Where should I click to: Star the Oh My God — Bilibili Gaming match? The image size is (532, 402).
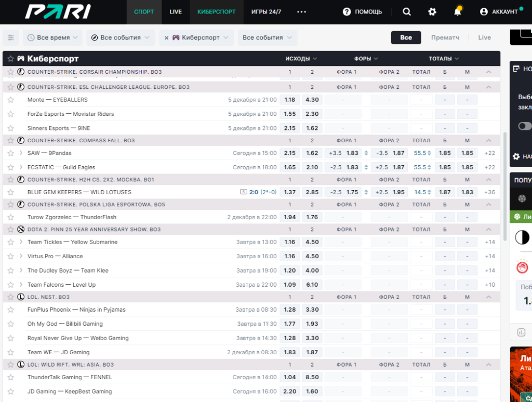click(10, 324)
